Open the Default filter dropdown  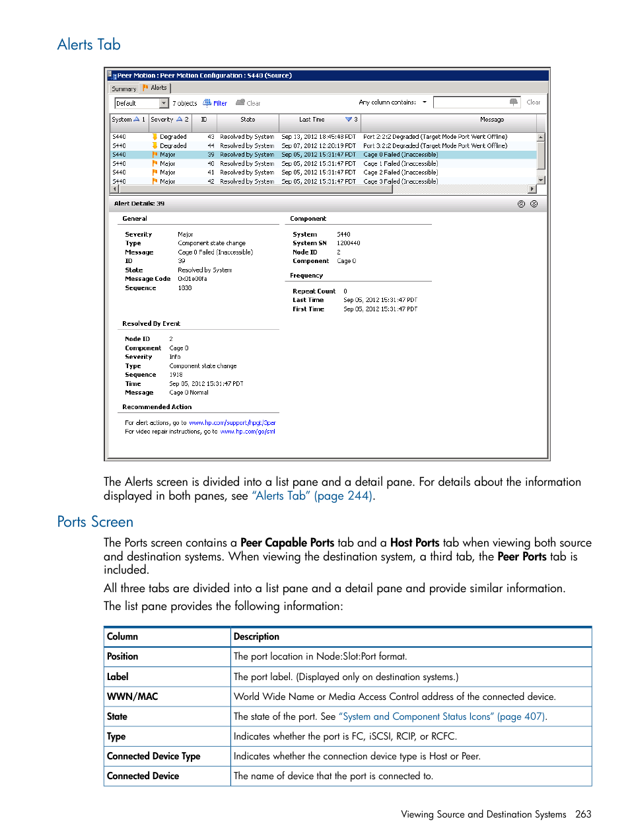point(164,103)
